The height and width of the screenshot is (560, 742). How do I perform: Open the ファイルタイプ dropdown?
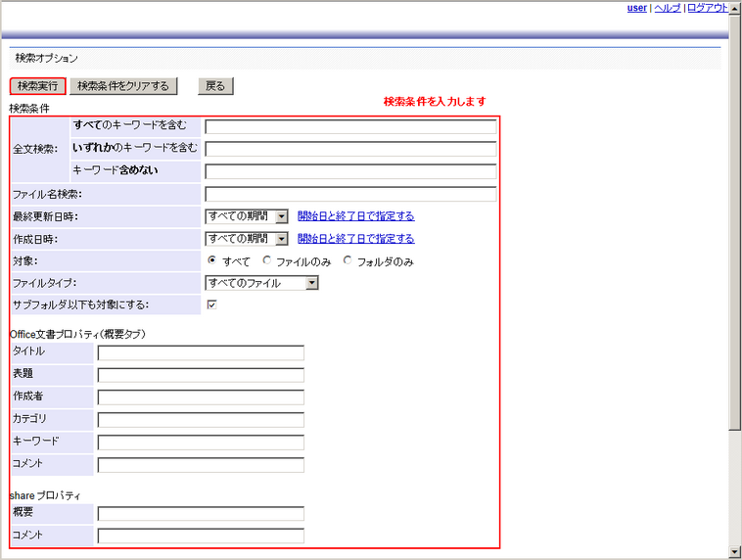click(x=261, y=283)
